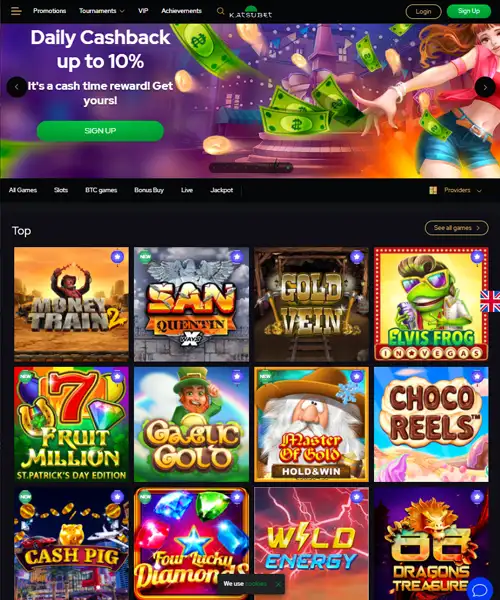Toggle favorite star on Choco Reels
This screenshot has width=500, height=600.
tap(477, 377)
